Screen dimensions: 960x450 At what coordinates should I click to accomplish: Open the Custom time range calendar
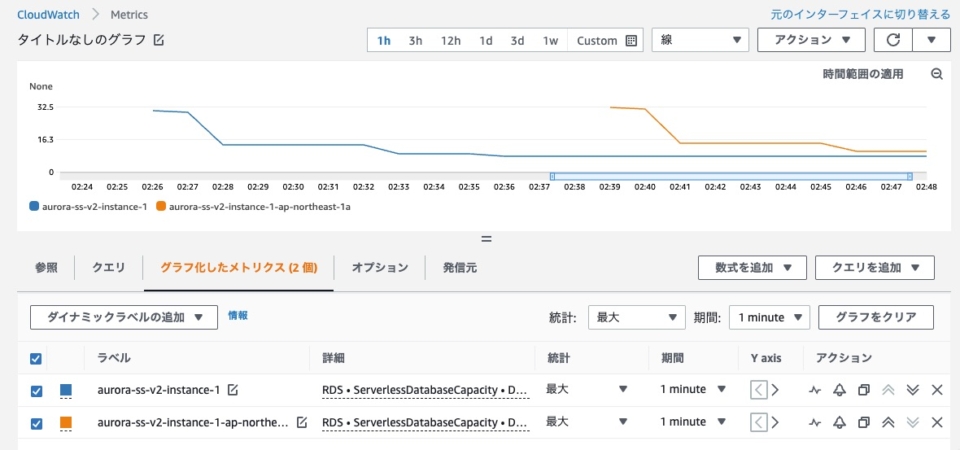[606, 40]
